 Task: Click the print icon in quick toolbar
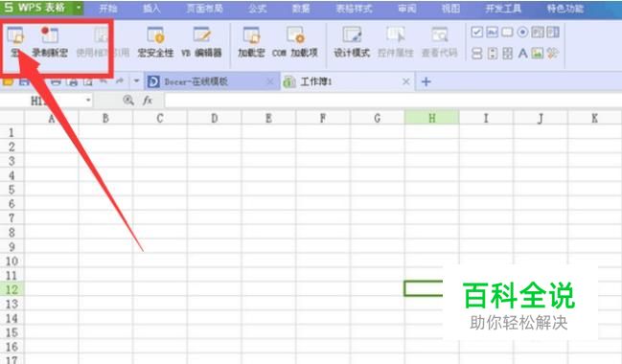(x=56, y=82)
